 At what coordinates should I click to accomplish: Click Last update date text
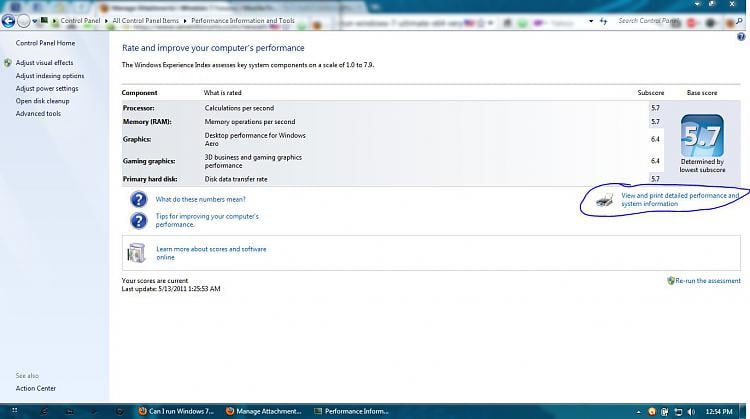171,289
